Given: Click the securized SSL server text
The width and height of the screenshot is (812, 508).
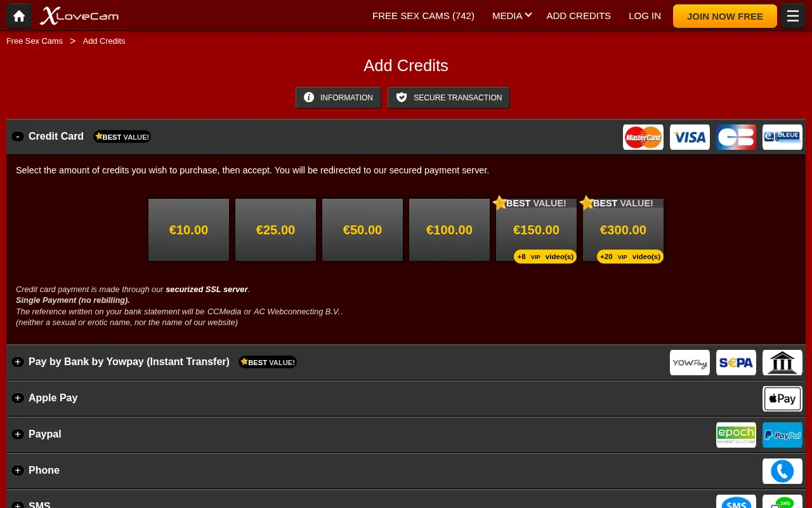Looking at the screenshot, I should coord(206,289).
